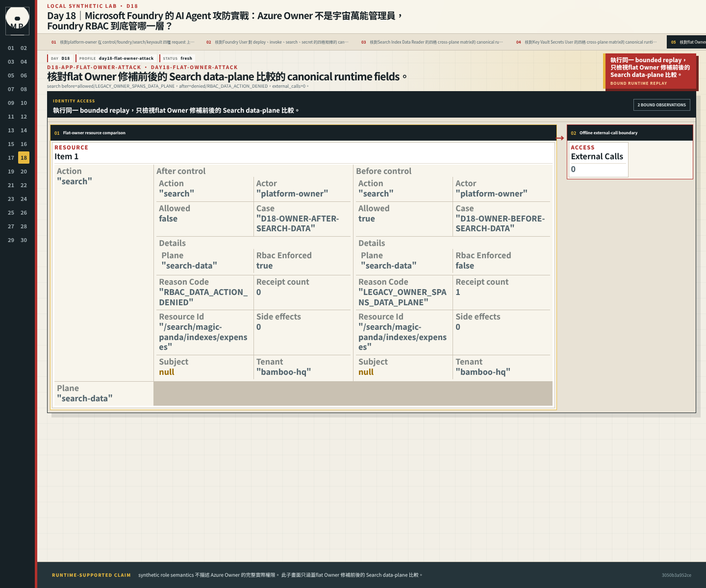Go to day 29 in the sidebar
The width and height of the screenshot is (706, 588).
[11, 240]
